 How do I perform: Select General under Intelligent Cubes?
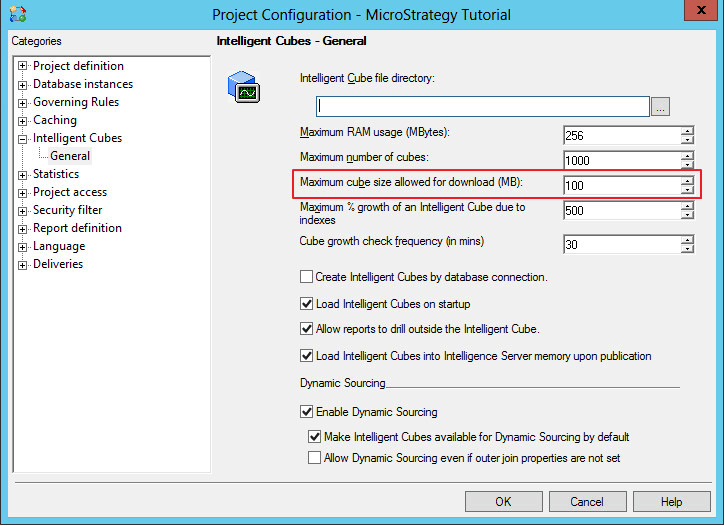point(70,156)
